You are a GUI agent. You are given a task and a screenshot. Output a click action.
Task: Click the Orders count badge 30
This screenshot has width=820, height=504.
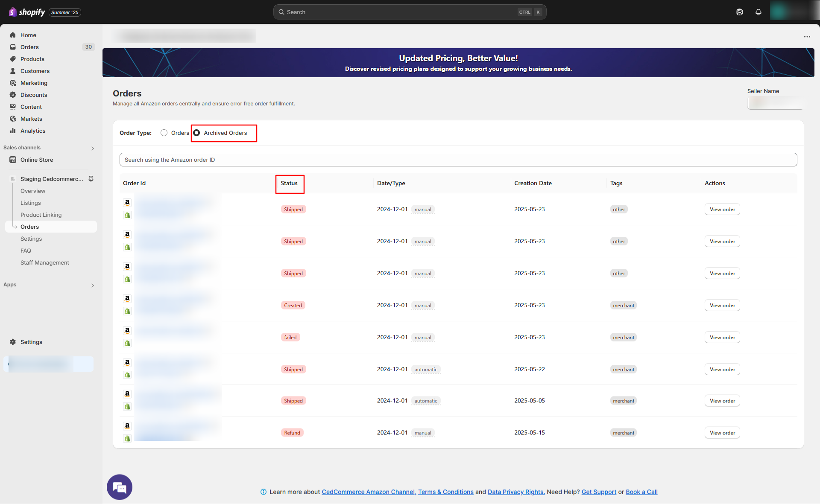pos(88,47)
